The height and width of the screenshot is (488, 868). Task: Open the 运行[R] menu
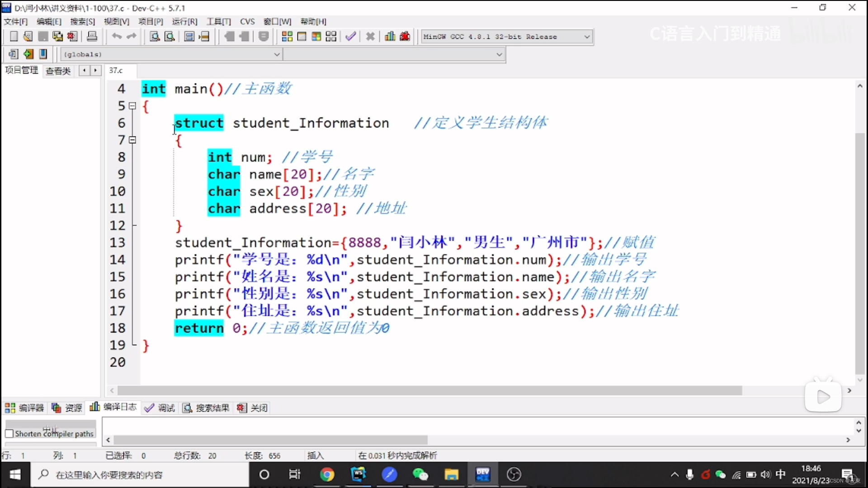point(184,21)
